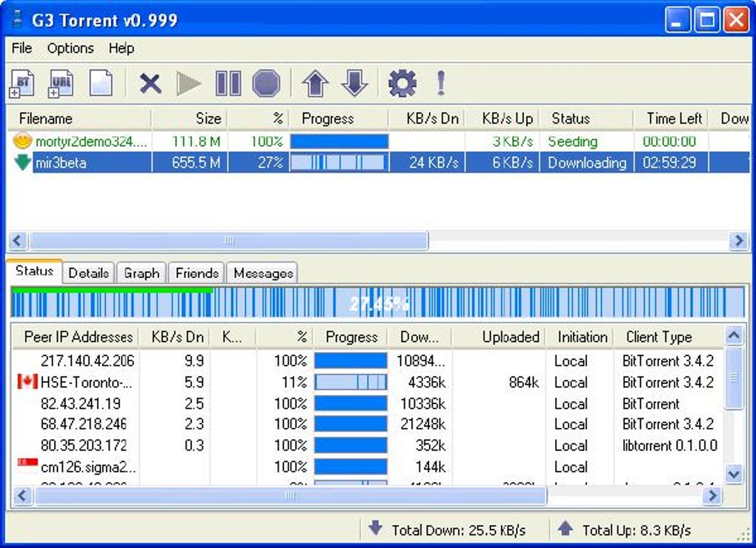The height and width of the screenshot is (548, 756).
Task: Switch to the Messages tab
Action: tap(263, 273)
